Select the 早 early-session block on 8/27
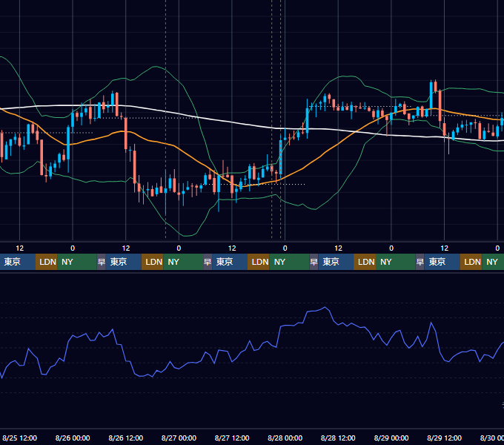Image resolution: width=504 pixels, height=445 pixels. [208, 262]
